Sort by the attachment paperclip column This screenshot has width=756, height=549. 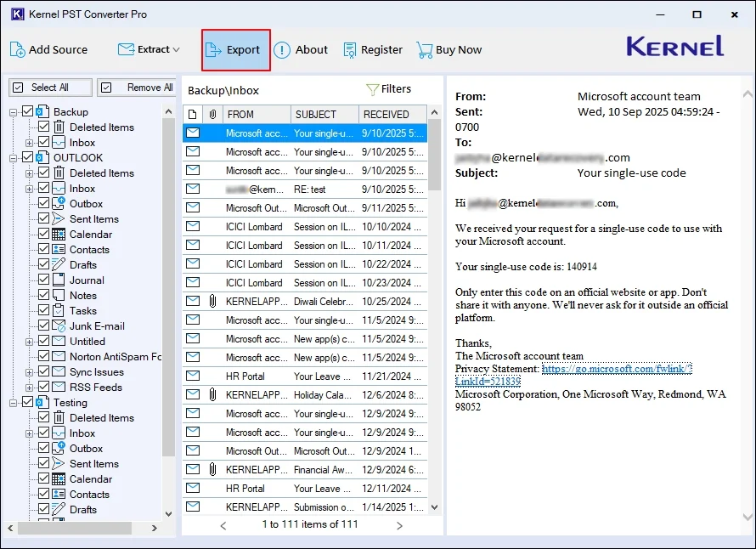click(x=213, y=114)
